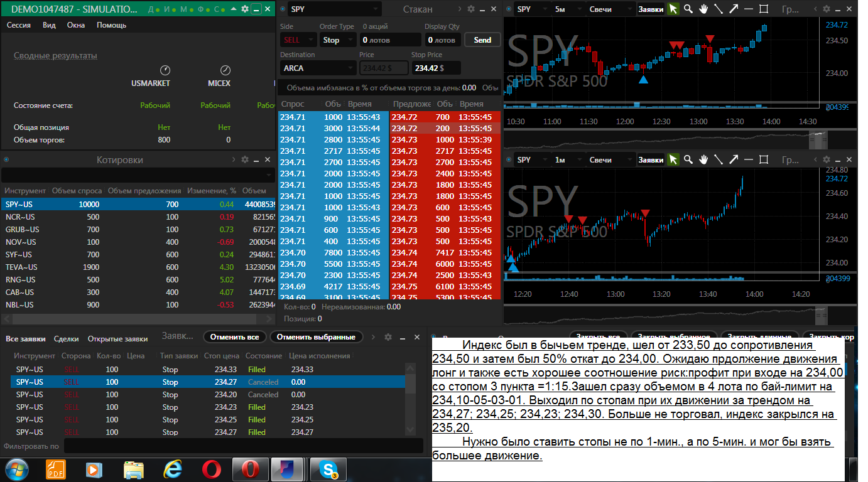868x482 pixels.
Task: Click the Закрыть длинные button
Action: tap(759, 336)
